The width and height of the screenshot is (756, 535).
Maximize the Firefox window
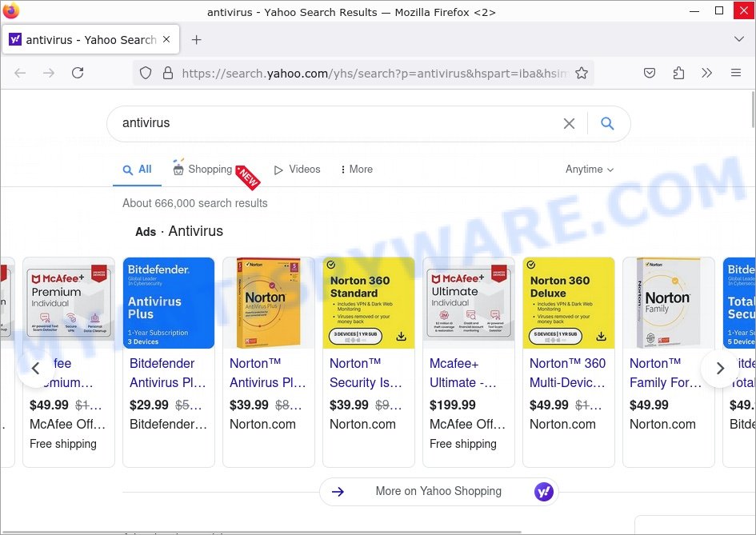click(x=719, y=10)
